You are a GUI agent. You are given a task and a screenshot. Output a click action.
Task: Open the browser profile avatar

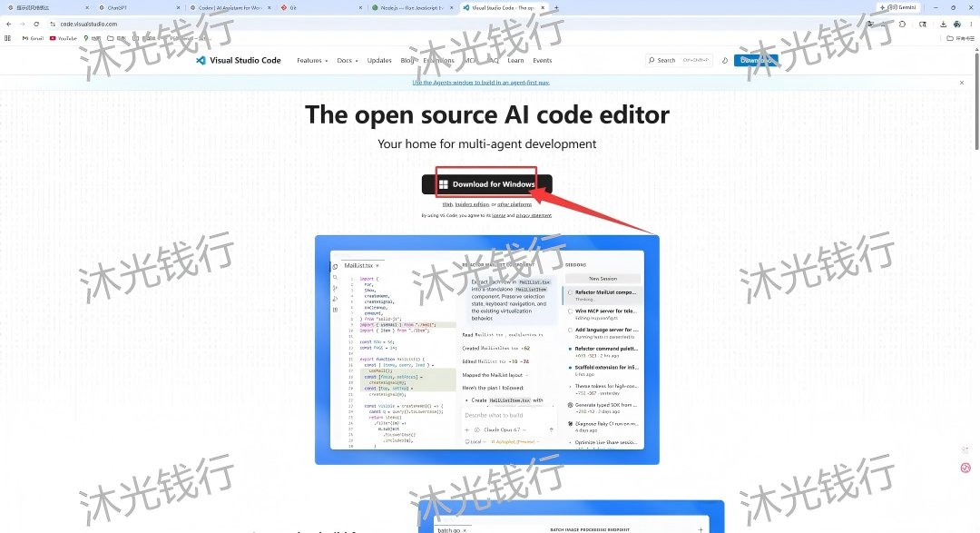pos(957,24)
